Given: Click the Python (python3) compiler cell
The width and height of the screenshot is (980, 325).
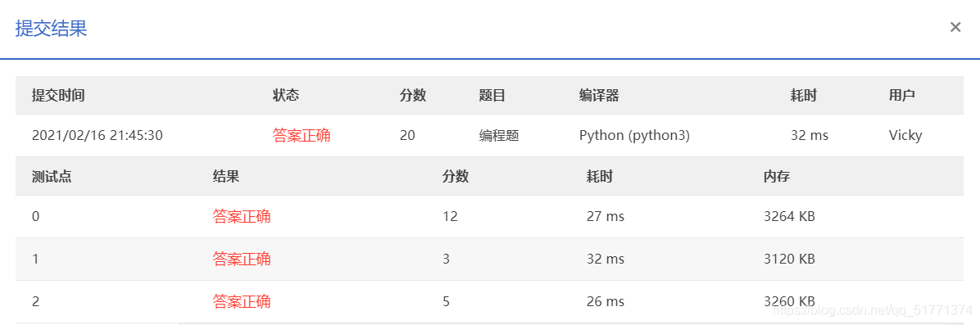Looking at the screenshot, I should tap(634, 136).
